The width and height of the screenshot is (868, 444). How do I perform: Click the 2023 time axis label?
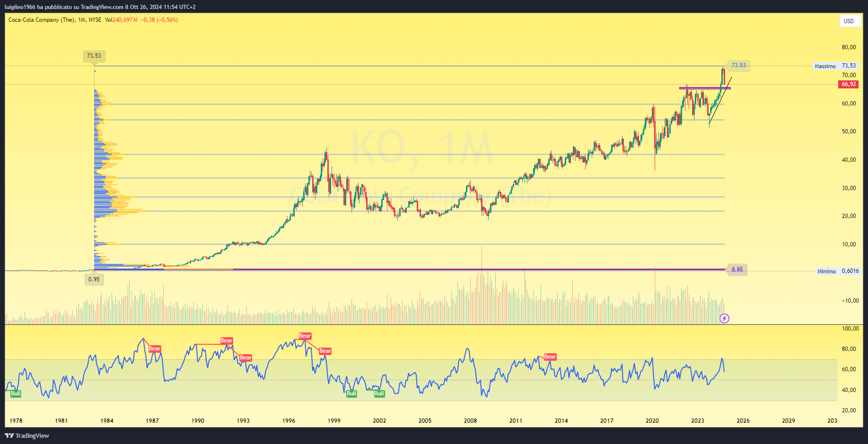(698, 421)
